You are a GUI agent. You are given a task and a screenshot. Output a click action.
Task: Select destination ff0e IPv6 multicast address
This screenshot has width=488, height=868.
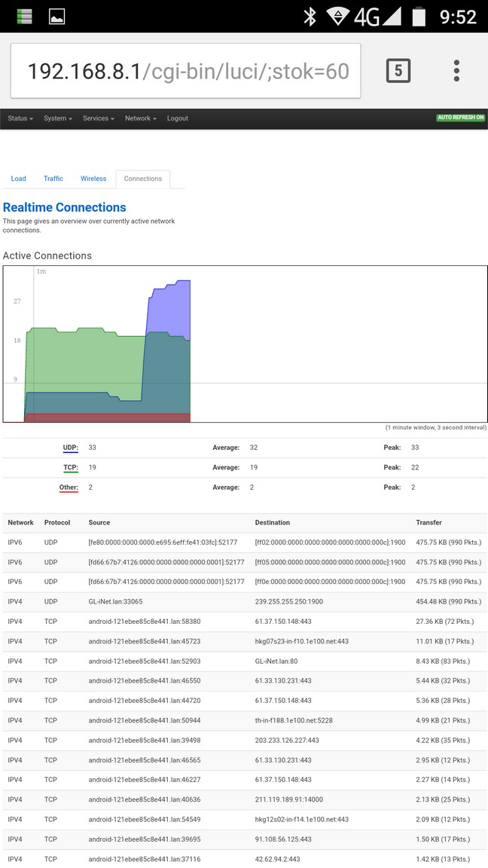coord(331,582)
